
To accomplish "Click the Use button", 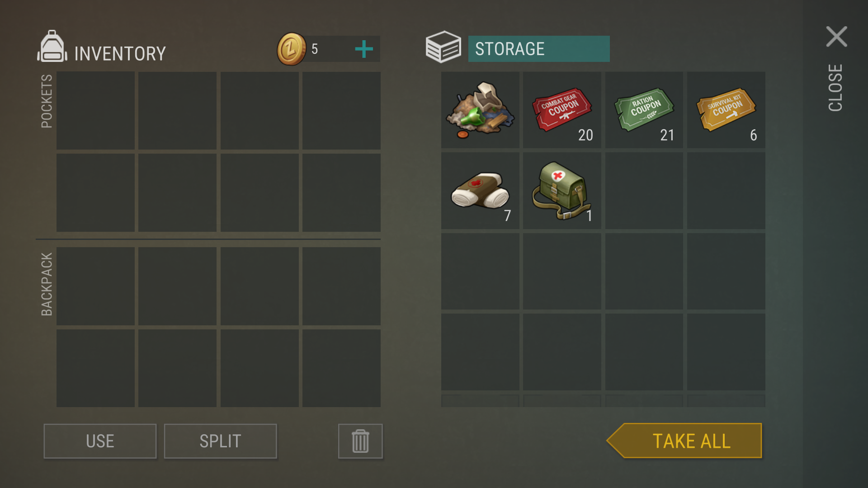I will 100,441.
